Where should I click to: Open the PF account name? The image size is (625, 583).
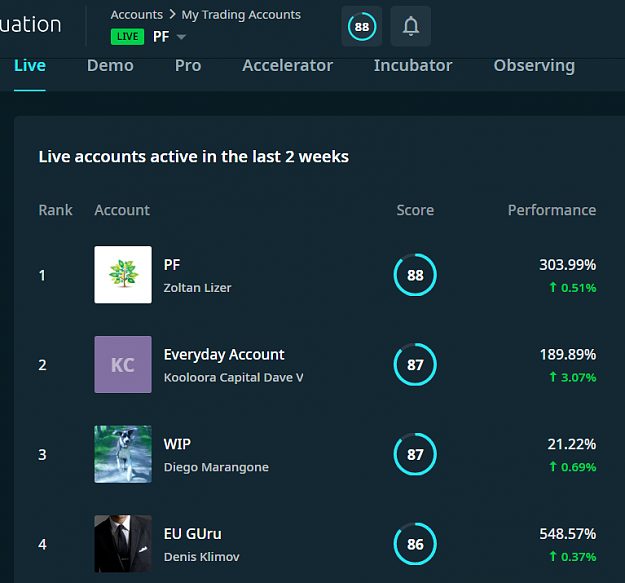pos(172,265)
